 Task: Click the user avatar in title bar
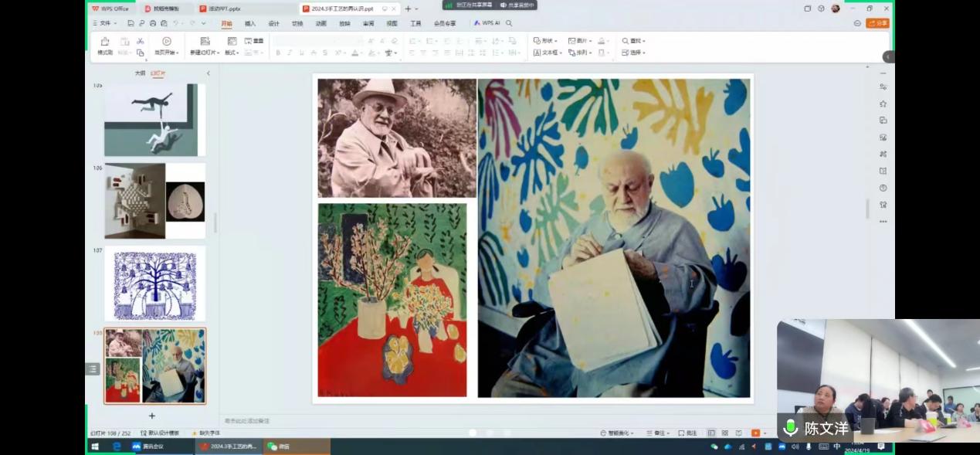coord(836,8)
